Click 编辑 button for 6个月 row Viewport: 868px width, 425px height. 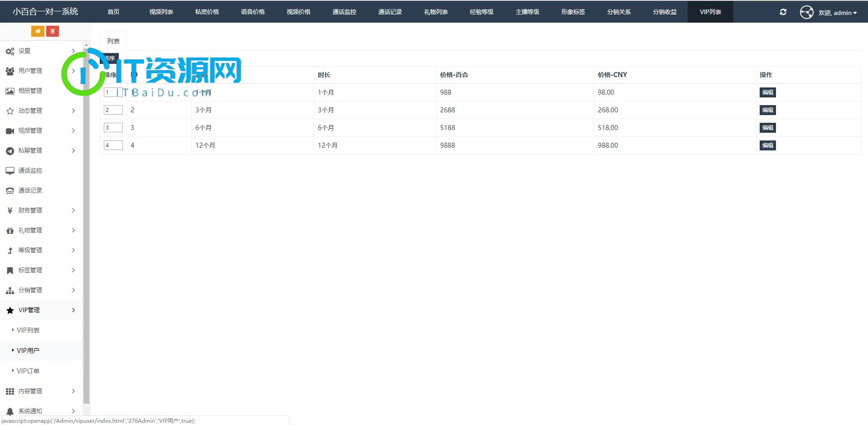[x=768, y=128]
